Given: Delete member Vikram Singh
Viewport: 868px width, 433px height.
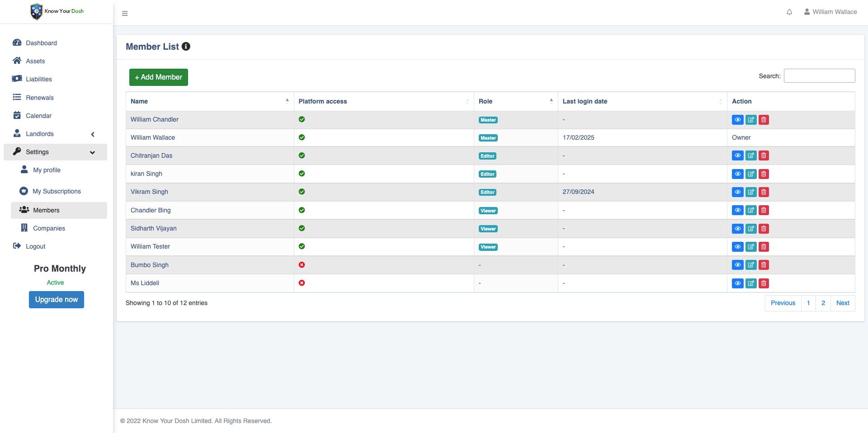Looking at the screenshot, I should click(x=764, y=192).
